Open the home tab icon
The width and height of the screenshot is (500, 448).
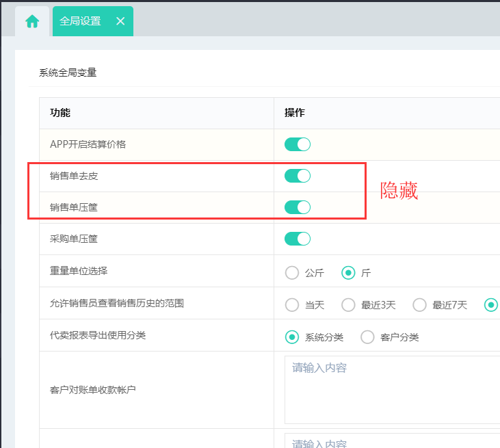(x=32, y=21)
